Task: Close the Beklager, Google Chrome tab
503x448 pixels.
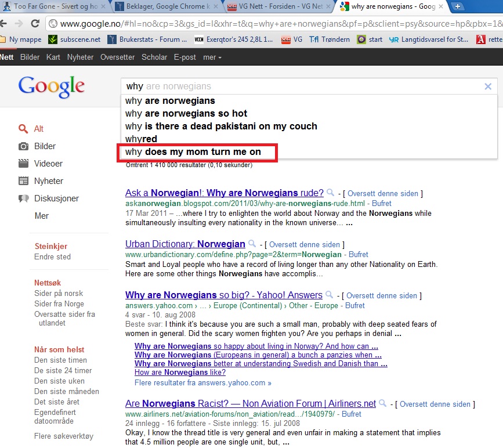Action: click(216, 6)
